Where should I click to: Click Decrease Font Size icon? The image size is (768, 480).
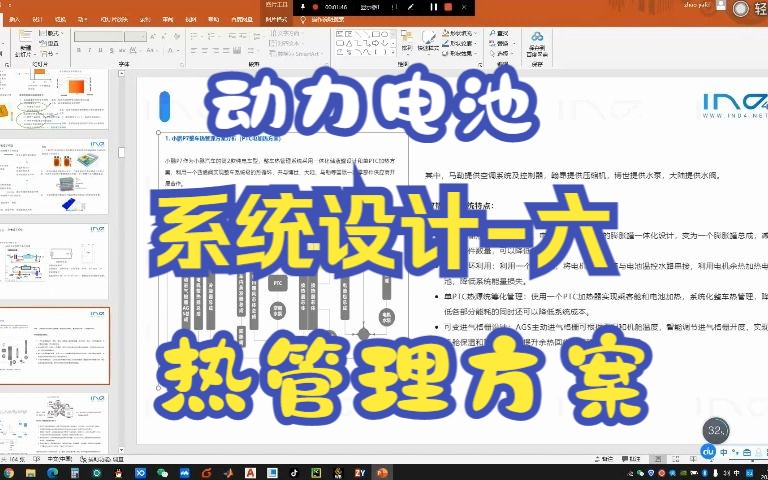click(165, 37)
